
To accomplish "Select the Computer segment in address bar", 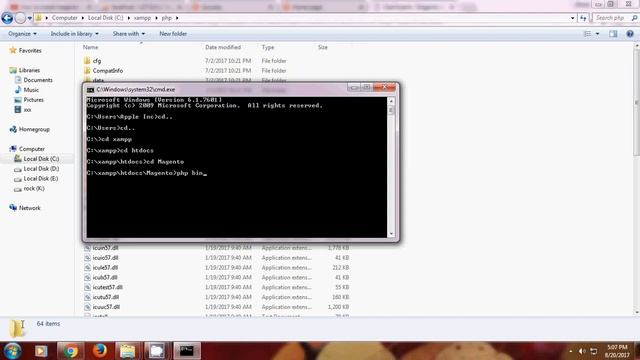I will pyautogui.click(x=64, y=18).
